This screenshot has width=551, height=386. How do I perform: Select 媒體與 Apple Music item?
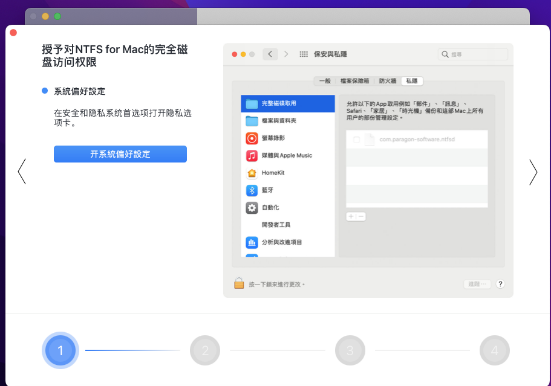[288, 155]
